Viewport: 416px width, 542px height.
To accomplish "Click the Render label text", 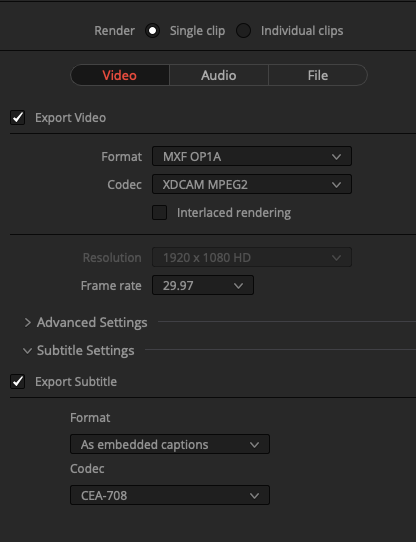I will (x=114, y=31).
